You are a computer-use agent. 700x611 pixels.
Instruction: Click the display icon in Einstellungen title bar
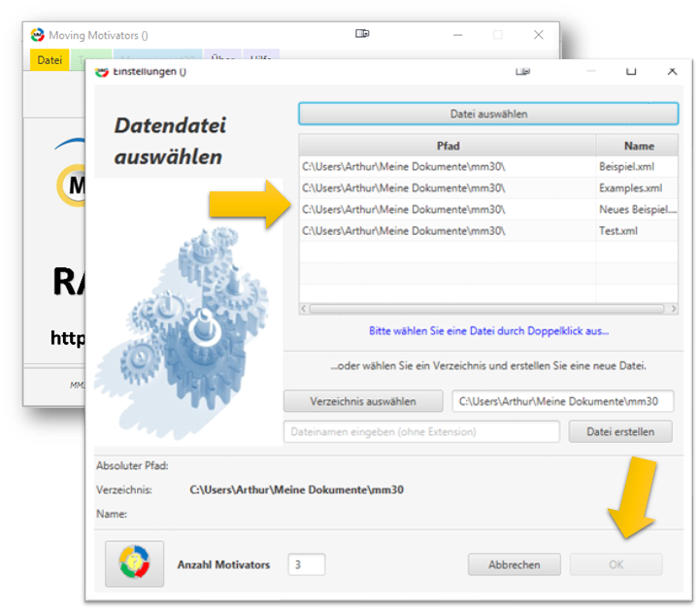[x=522, y=72]
